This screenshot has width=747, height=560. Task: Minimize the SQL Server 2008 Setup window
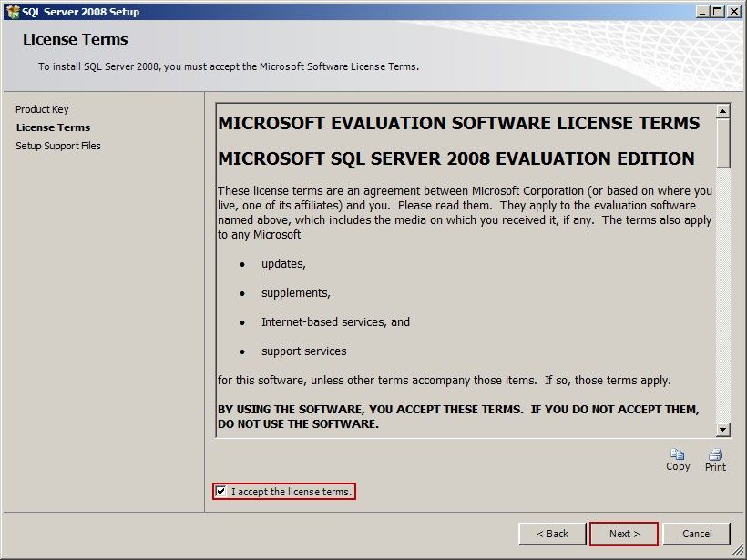pyautogui.click(x=701, y=12)
